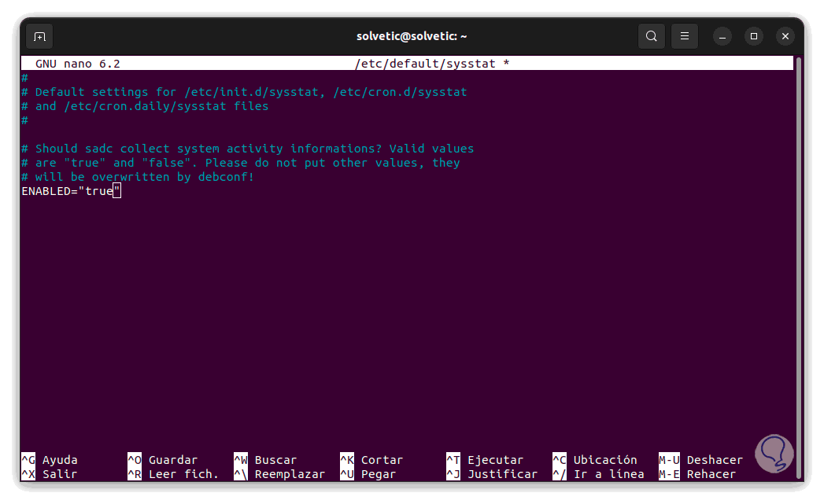Click the ^T Ejecutar shortcut
Viewport: 824px width, 504px height.
[x=485, y=460]
